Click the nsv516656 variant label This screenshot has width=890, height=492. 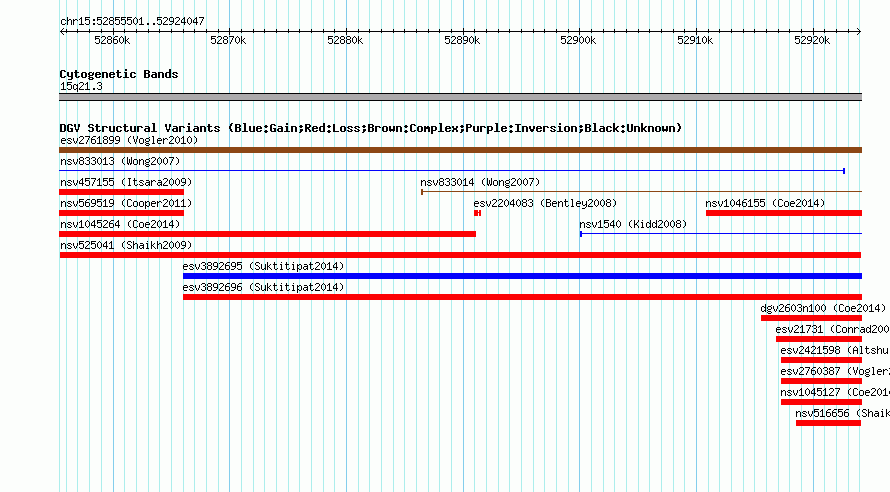tap(842, 413)
